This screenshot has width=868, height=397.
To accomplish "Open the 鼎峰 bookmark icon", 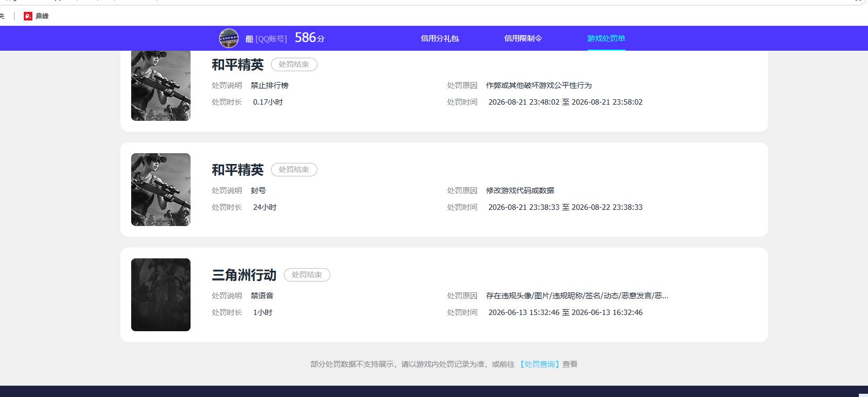I will pos(28,16).
